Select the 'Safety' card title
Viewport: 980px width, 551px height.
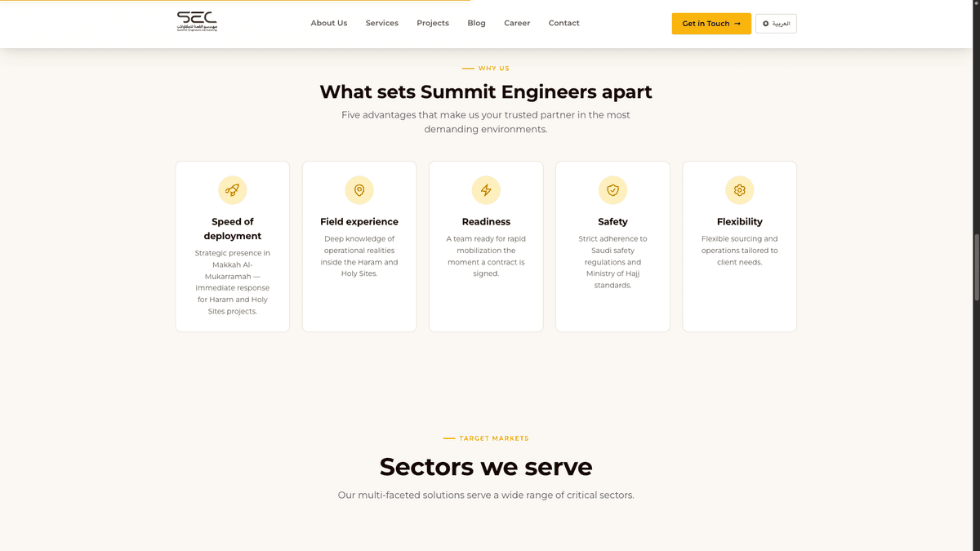[x=612, y=222]
